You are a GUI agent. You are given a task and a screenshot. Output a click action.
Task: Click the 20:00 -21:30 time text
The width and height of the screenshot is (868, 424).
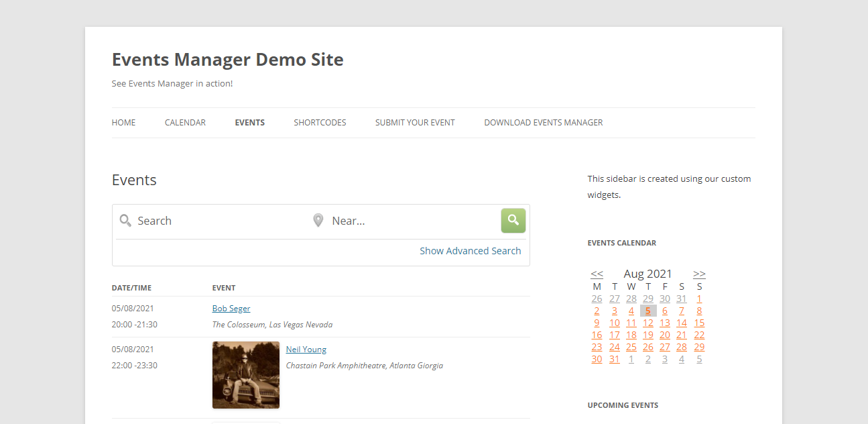(135, 325)
